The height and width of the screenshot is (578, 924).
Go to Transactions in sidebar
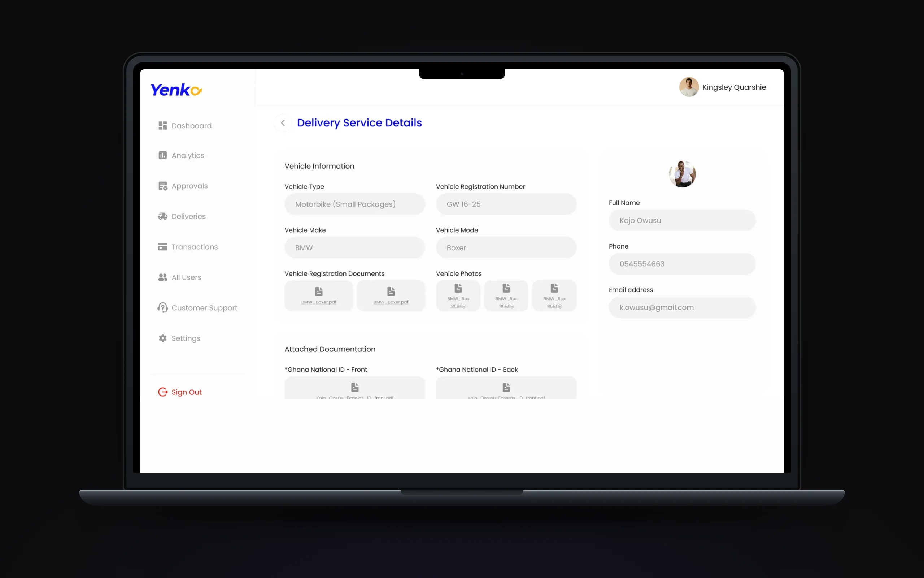(x=188, y=247)
